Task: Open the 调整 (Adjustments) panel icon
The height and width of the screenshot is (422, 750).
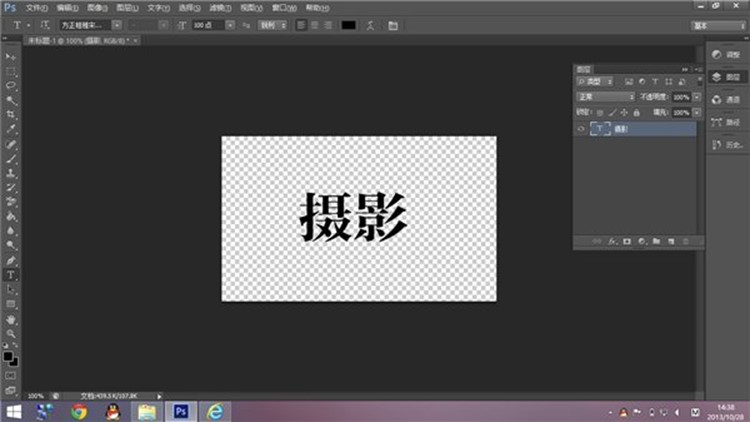Action: coord(726,53)
